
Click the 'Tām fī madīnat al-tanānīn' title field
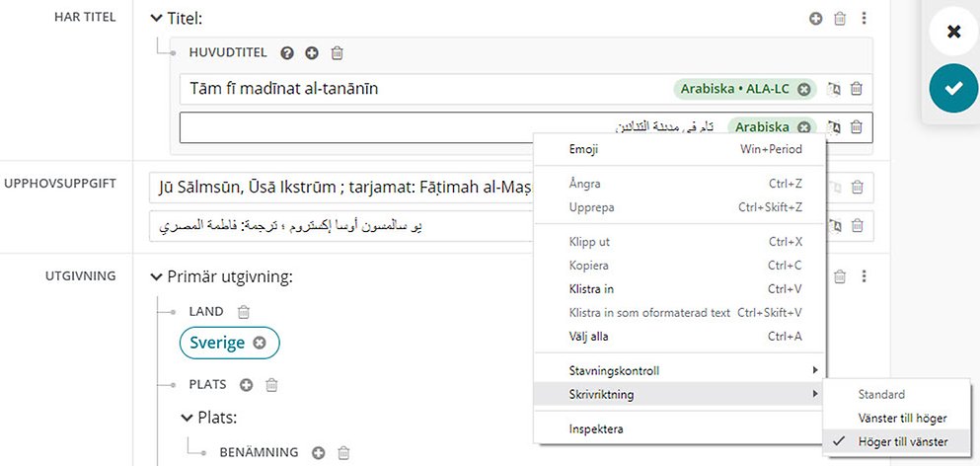tap(425, 90)
